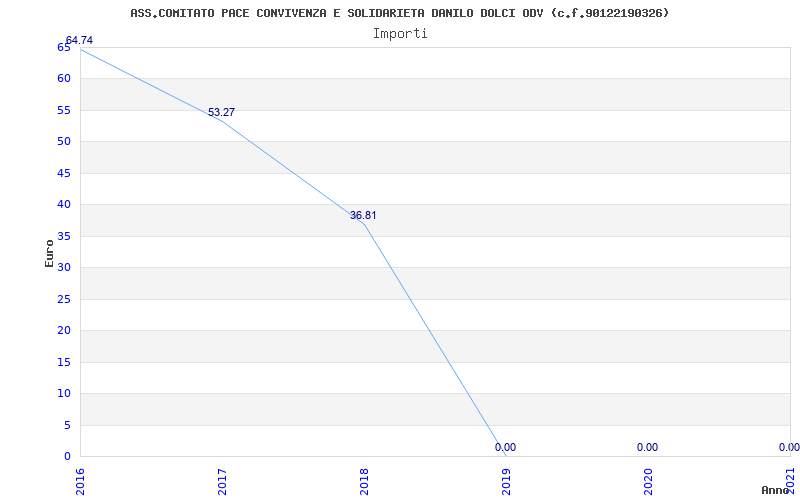Click the 2018 year axis label
Viewport: 800px width, 500px height.
click(x=364, y=482)
